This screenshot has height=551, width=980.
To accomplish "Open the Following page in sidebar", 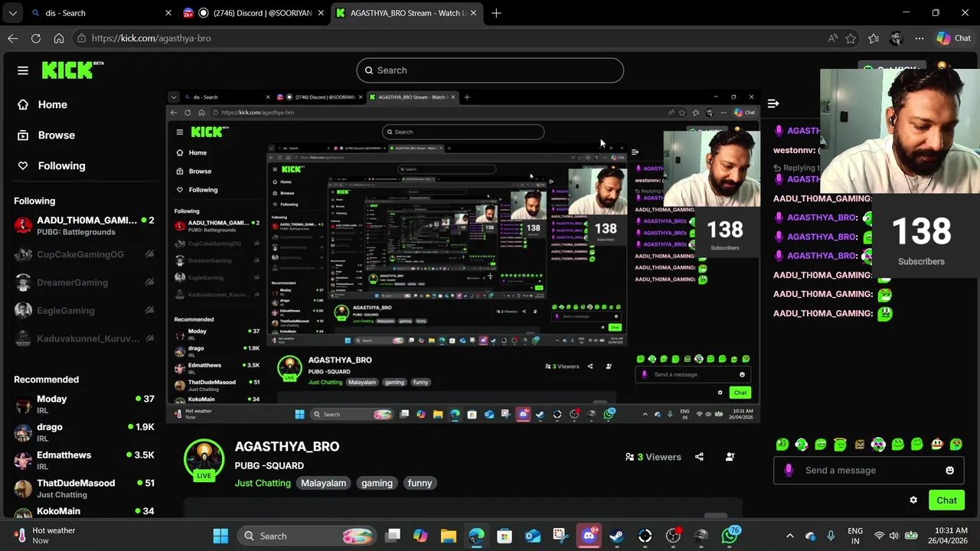I will [x=51, y=166].
